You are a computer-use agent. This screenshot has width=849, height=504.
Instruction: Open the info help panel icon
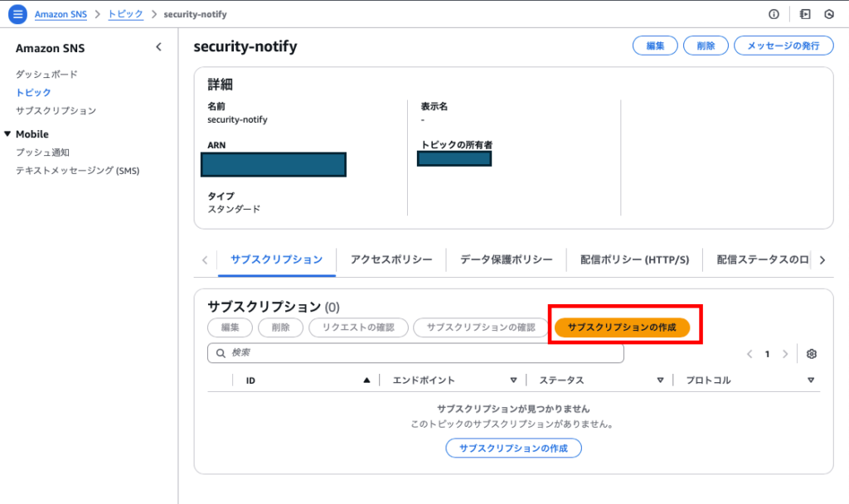tap(773, 13)
